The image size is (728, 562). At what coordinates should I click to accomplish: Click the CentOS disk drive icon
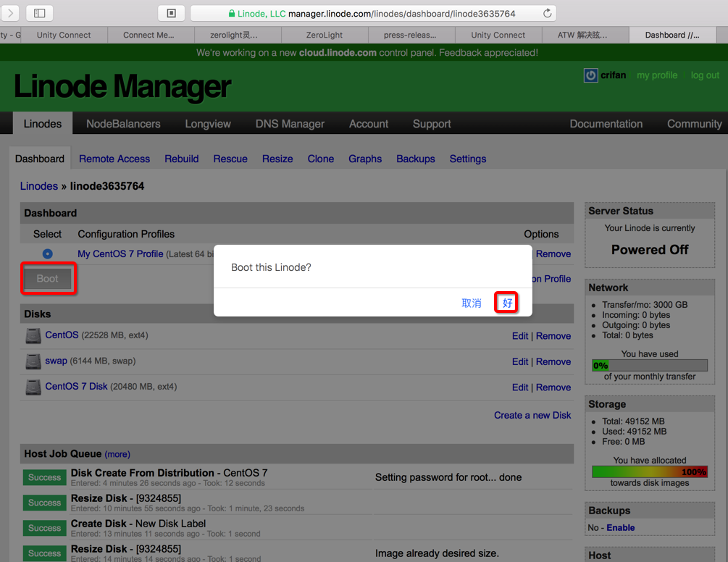point(33,335)
